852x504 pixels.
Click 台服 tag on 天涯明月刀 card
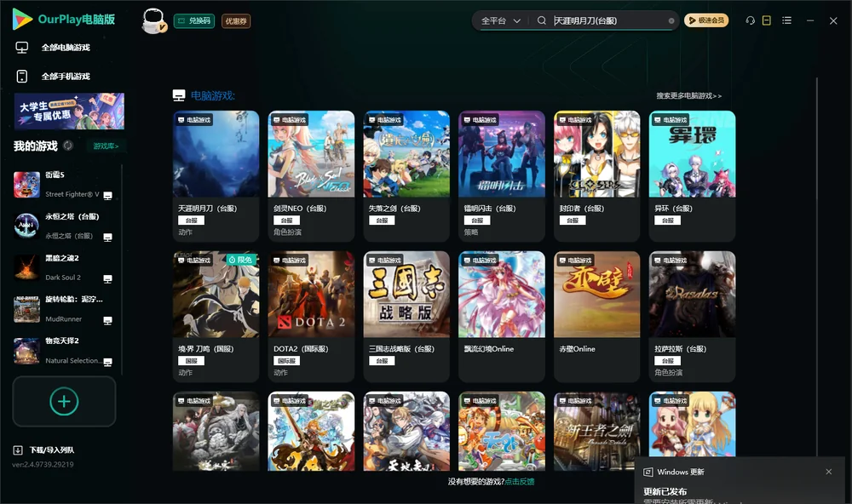click(x=191, y=220)
